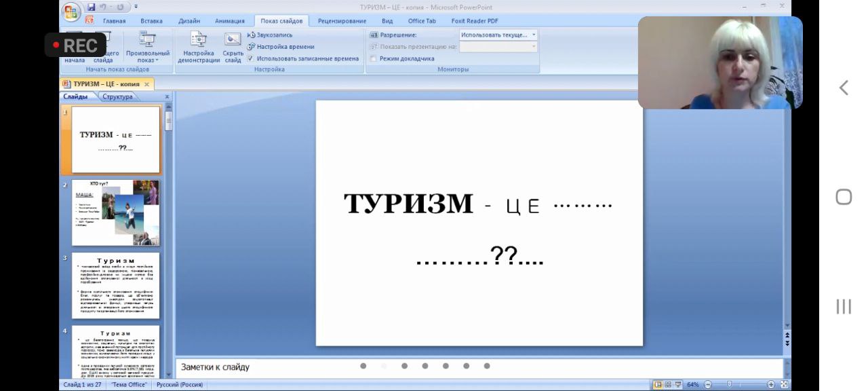
Task: Click Произвольный показ dropdown button
Action: pos(147,48)
